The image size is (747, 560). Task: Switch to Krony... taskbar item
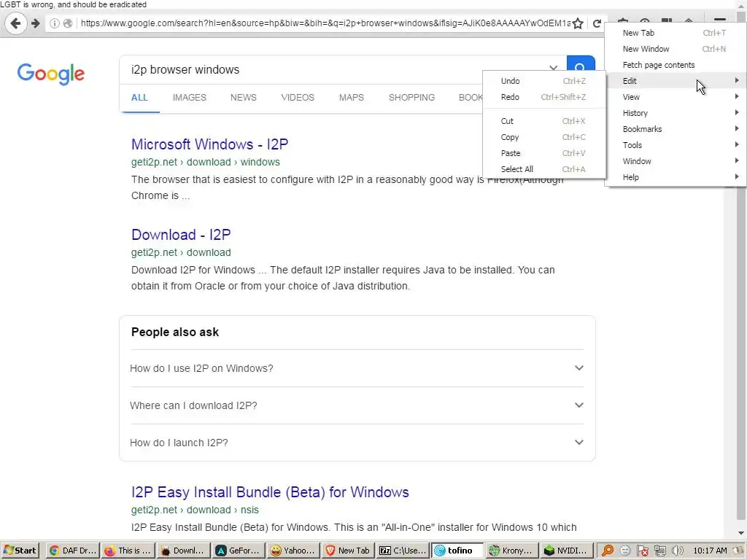[x=513, y=551]
